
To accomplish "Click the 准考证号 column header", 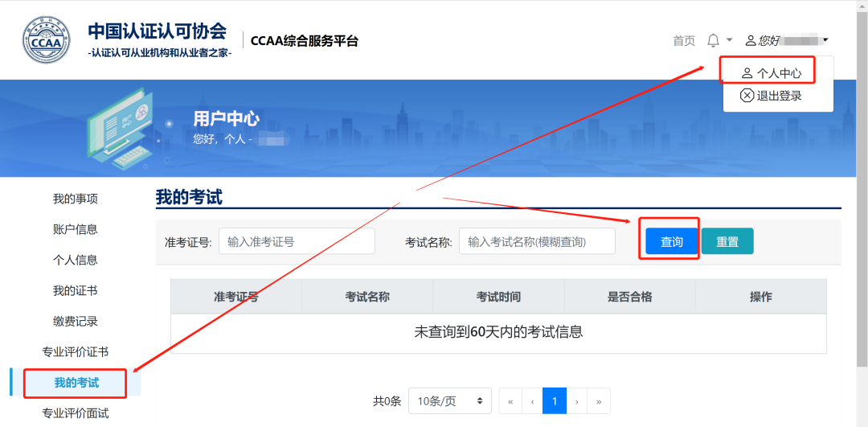I will [x=236, y=297].
